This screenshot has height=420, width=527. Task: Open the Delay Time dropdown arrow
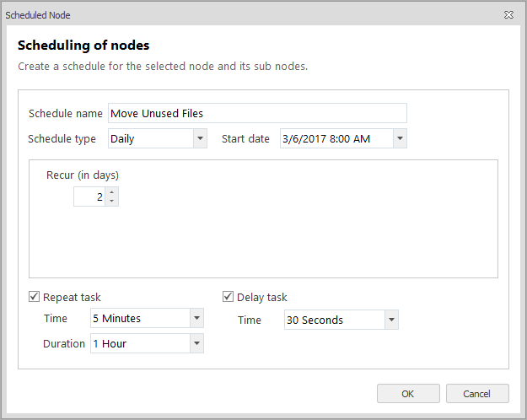390,320
